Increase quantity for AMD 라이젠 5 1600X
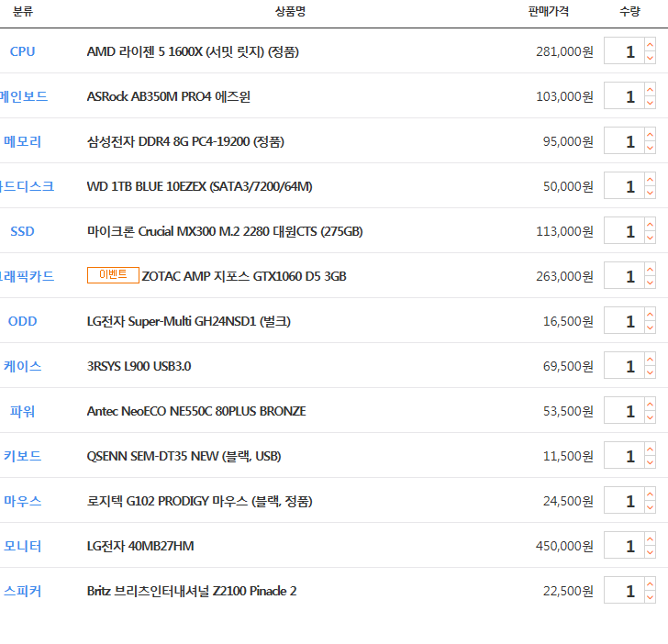The height and width of the screenshot is (644, 668). 650,45
